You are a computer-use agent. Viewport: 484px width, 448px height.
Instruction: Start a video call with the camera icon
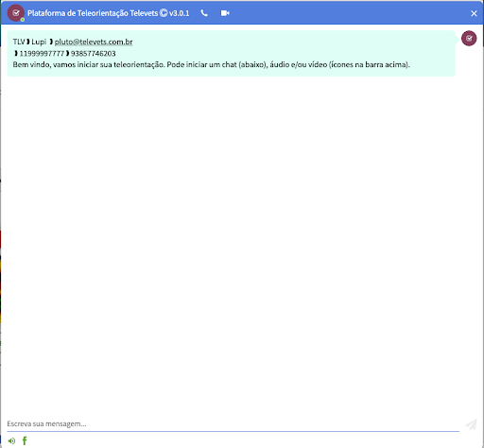pyautogui.click(x=225, y=13)
